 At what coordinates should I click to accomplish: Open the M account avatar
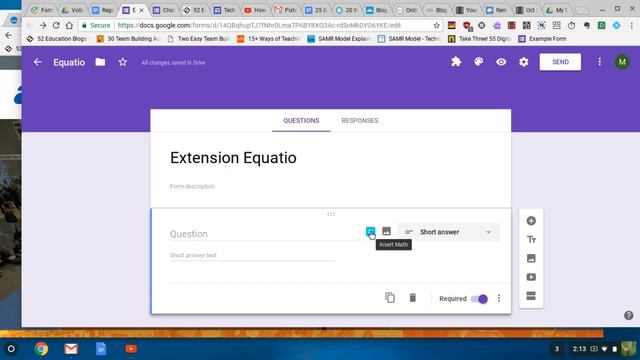622,62
